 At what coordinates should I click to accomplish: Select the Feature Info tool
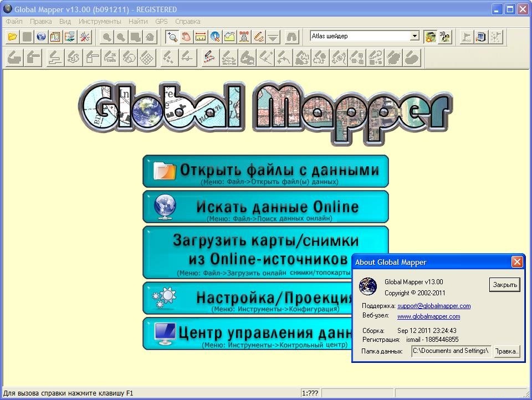point(215,37)
